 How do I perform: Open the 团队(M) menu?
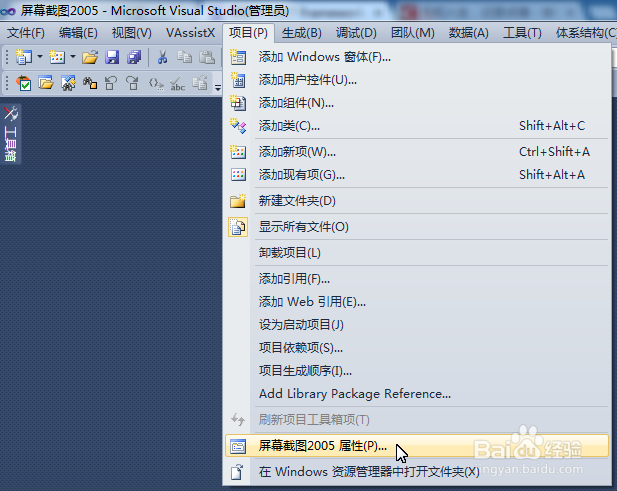[x=412, y=33]
